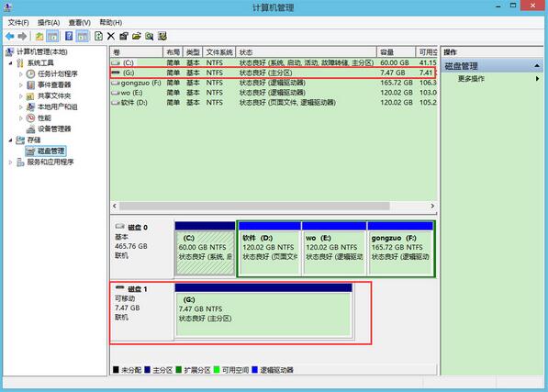548x392 pixels.
Task: Expand the 任务计划程序 tree node
Action: [x=20, y=74]
